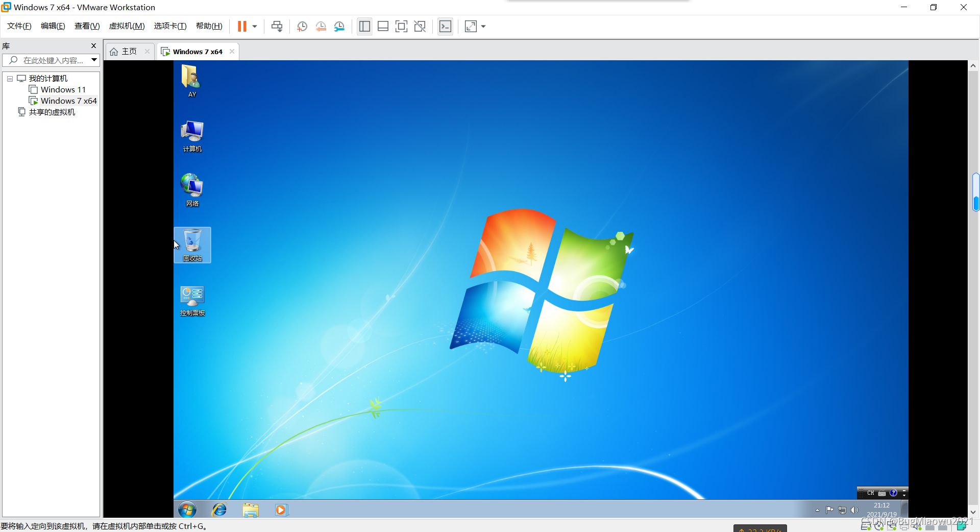The width and height of the screenshot is (980, 532).
Task: Open the Windows 7 Start menu
Action: [x=187, y=509]
